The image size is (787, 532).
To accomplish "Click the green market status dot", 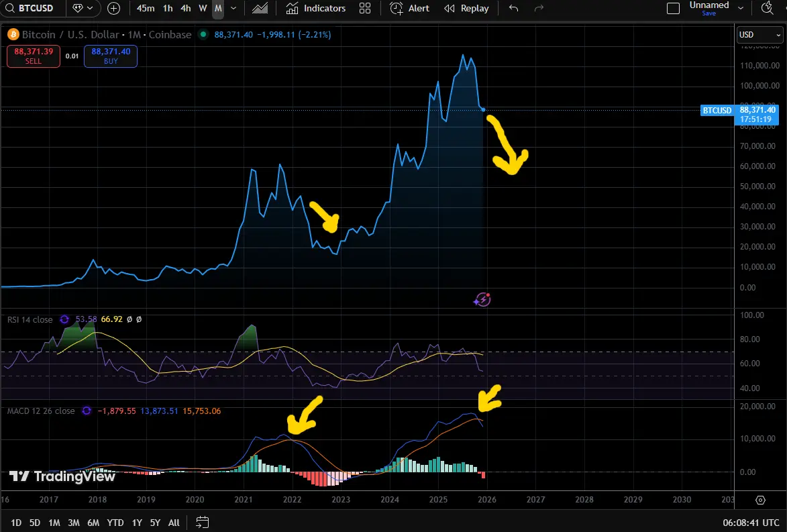I will pos(203,35).
